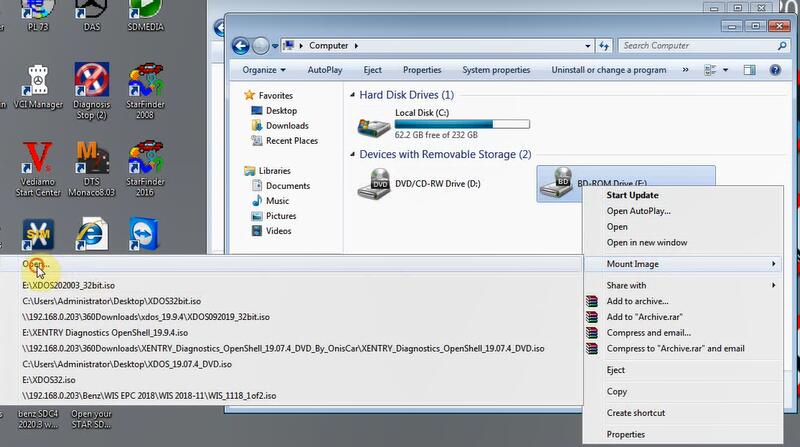Select Open AutoPlay... context menu entry
Screen dimensions: 800x447
pos(683,211)
